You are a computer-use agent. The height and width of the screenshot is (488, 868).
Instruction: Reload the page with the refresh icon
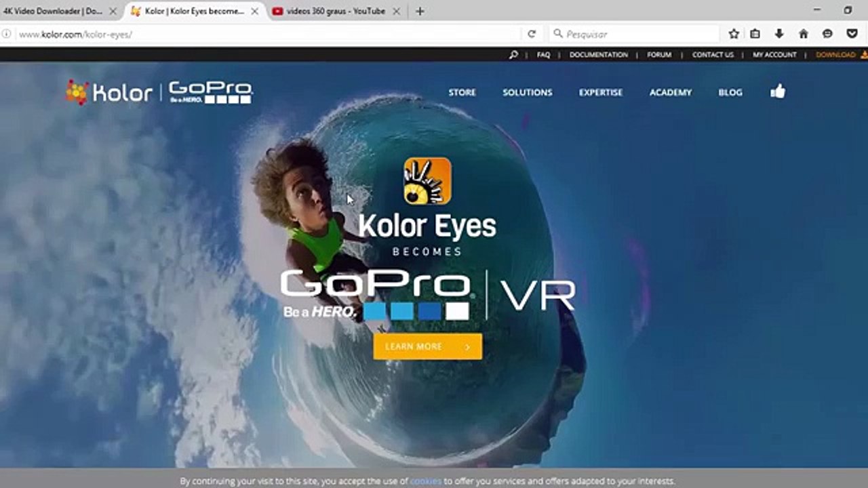tap(532, 34)
